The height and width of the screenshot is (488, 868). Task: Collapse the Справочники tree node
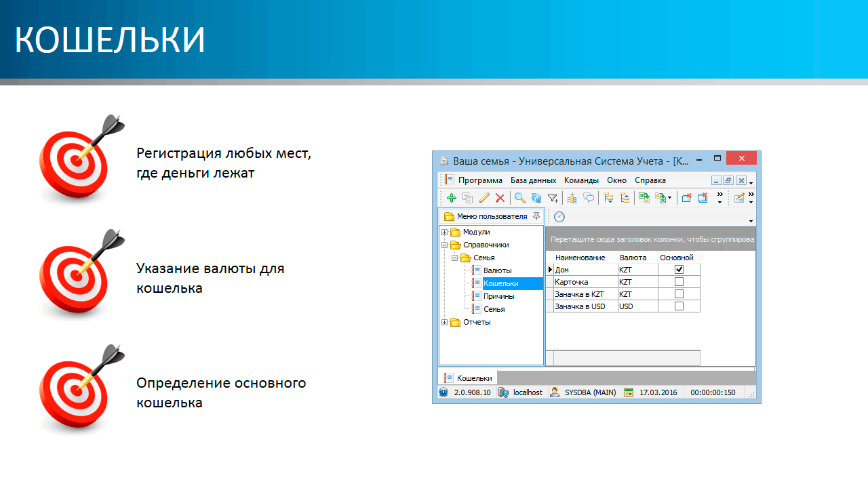pos(445,245)
